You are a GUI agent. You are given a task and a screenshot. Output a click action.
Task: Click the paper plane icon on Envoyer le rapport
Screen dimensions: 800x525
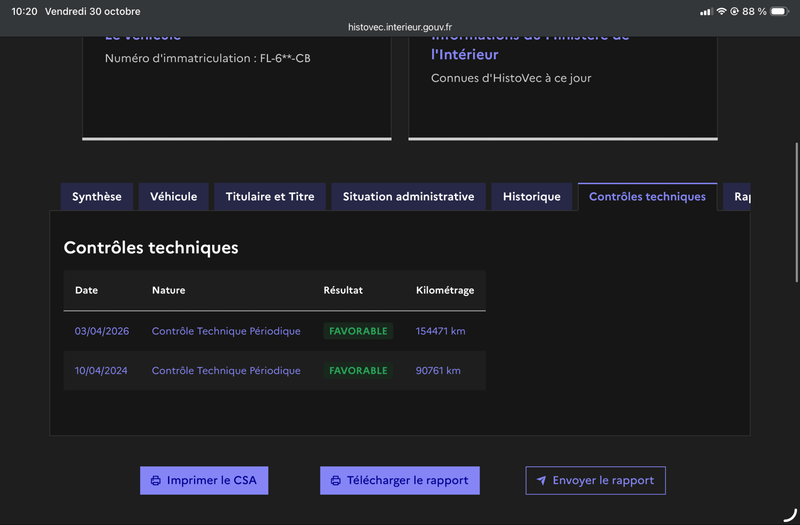[541, 481]
